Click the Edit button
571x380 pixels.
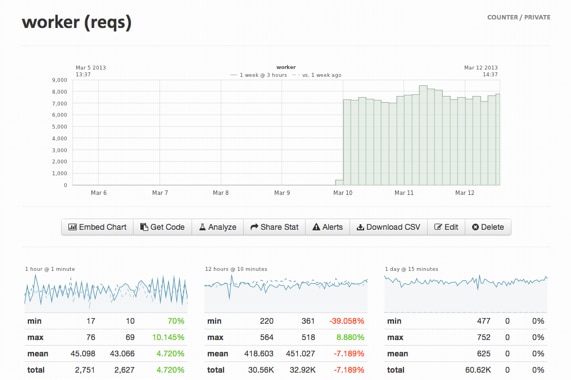click(x=446, y=227)
